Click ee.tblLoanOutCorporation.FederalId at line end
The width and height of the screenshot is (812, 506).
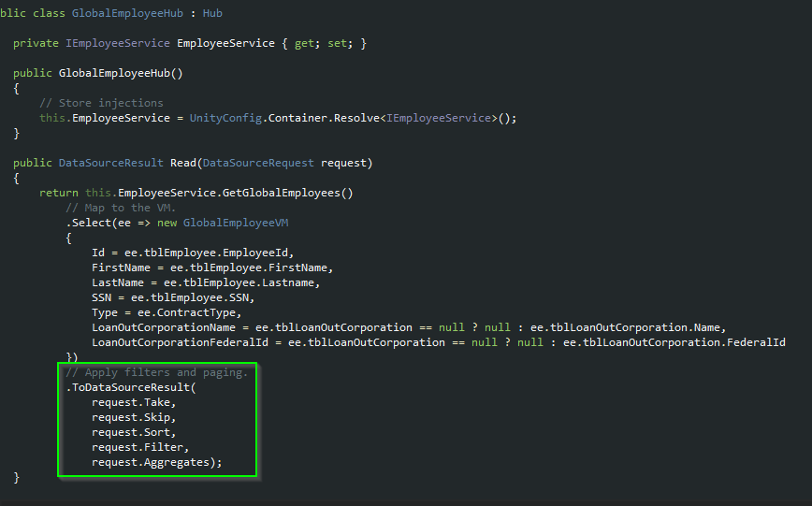tap(674, 343)
